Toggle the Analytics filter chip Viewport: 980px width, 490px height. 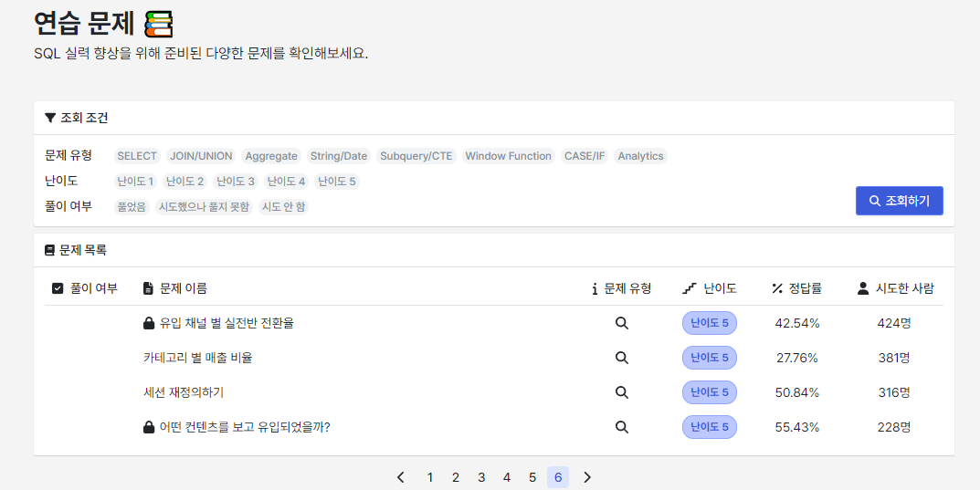pyautogui.click(x=640, y=156)
